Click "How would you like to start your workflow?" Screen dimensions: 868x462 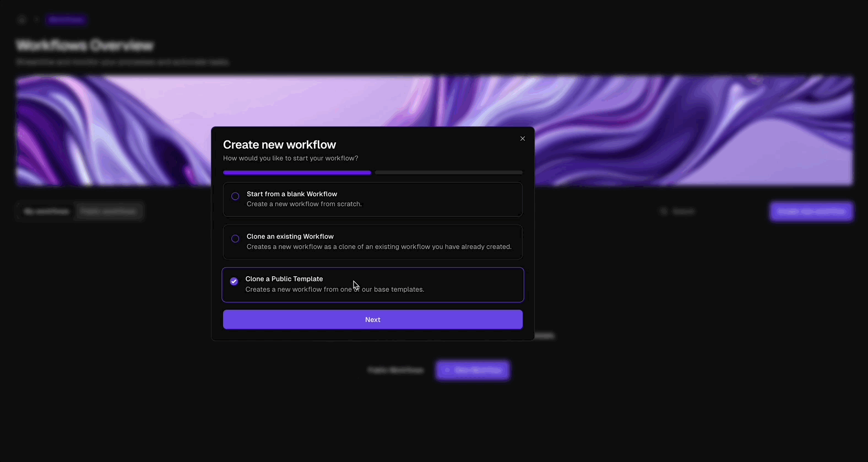291,158
